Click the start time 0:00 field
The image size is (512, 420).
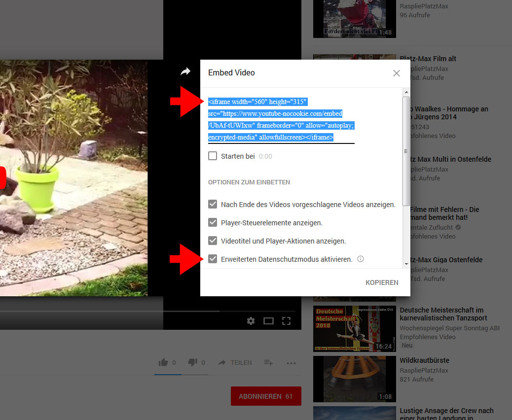[x=265, y=156]
